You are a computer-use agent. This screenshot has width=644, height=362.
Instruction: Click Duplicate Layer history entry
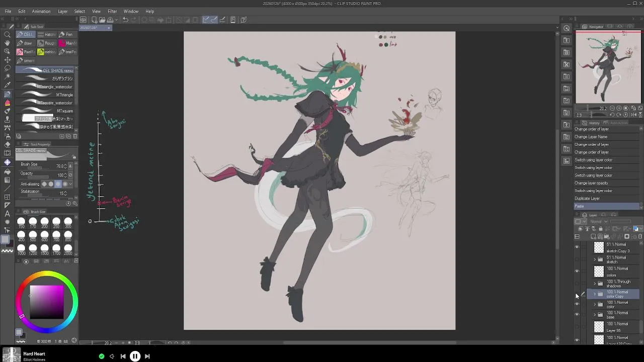click(607, 199)
